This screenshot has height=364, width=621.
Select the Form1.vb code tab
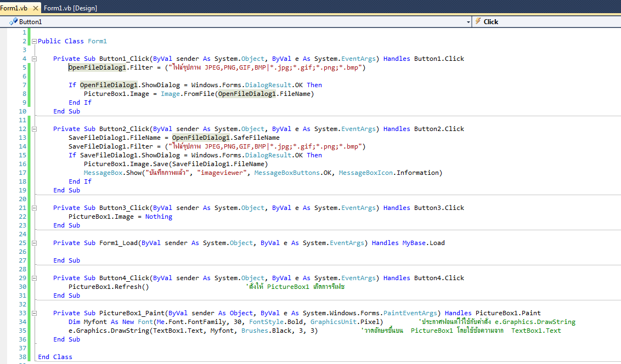(x=14, y=8)
